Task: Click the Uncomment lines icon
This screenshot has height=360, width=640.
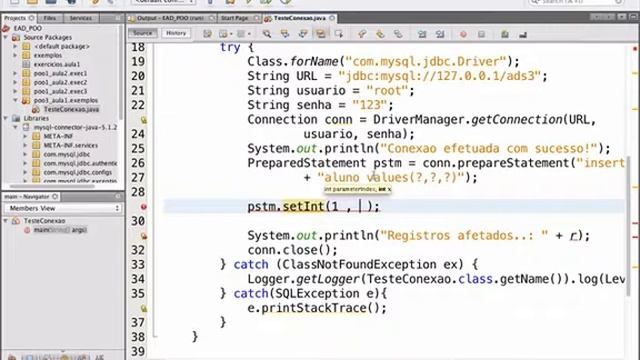Action: click(x=523, y=34)
